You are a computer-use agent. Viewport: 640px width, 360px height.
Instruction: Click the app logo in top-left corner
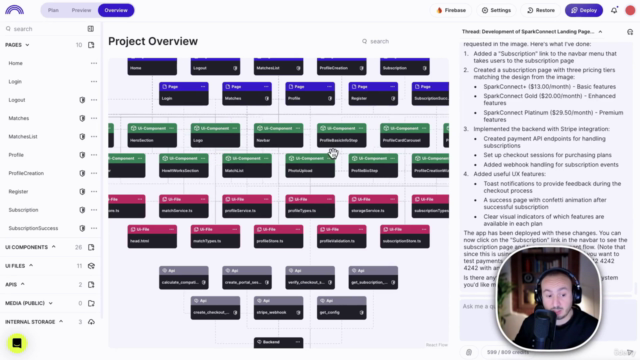(14, 10)
